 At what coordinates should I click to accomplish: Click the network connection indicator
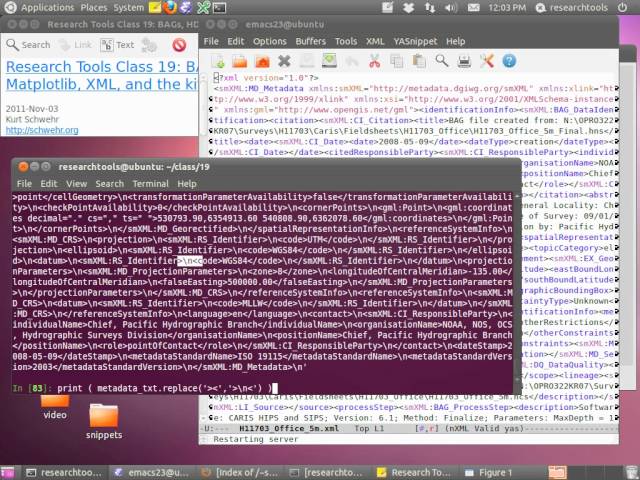tap(430, 7)
